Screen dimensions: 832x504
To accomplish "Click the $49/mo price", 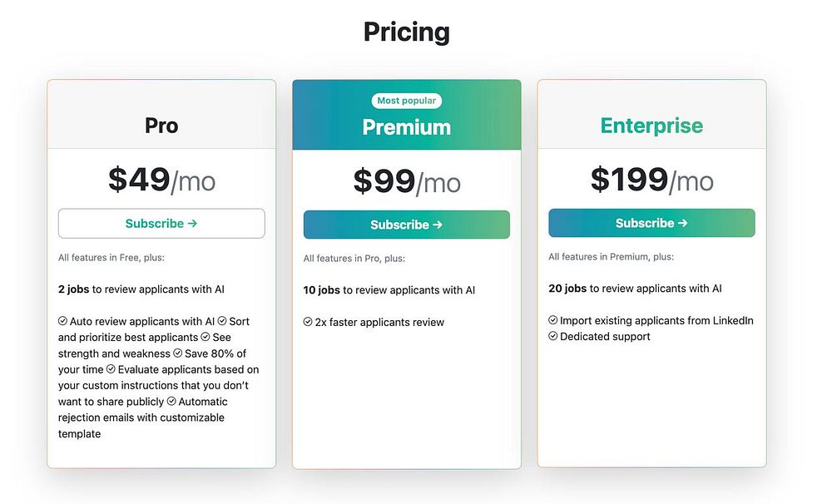I will 161,180.
